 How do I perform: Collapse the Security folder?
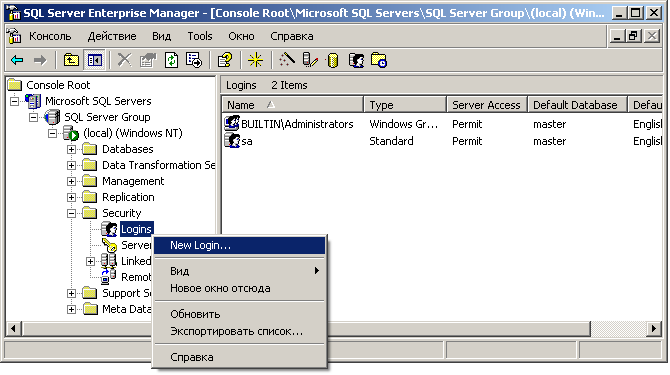[71, 214]
